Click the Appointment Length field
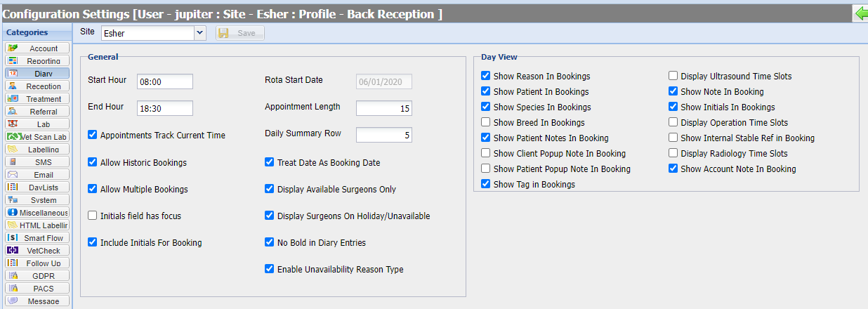The width and height of the screenshot is (868, 309). [383, 108]
